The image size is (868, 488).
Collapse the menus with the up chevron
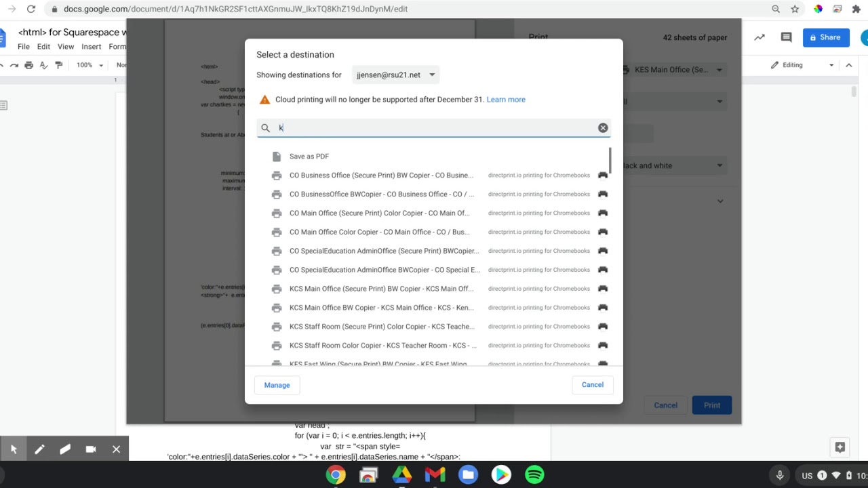click(x=848, y=65)
